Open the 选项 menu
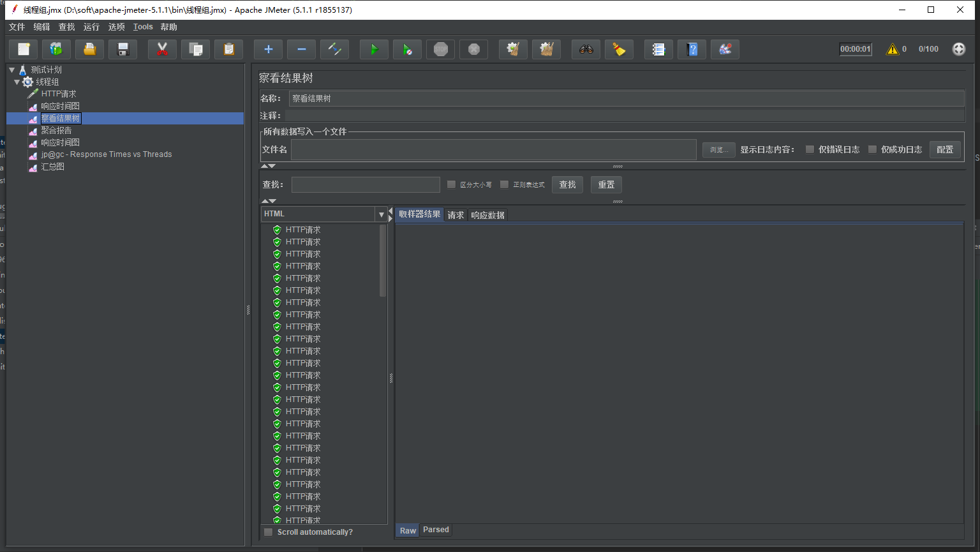 117,27
